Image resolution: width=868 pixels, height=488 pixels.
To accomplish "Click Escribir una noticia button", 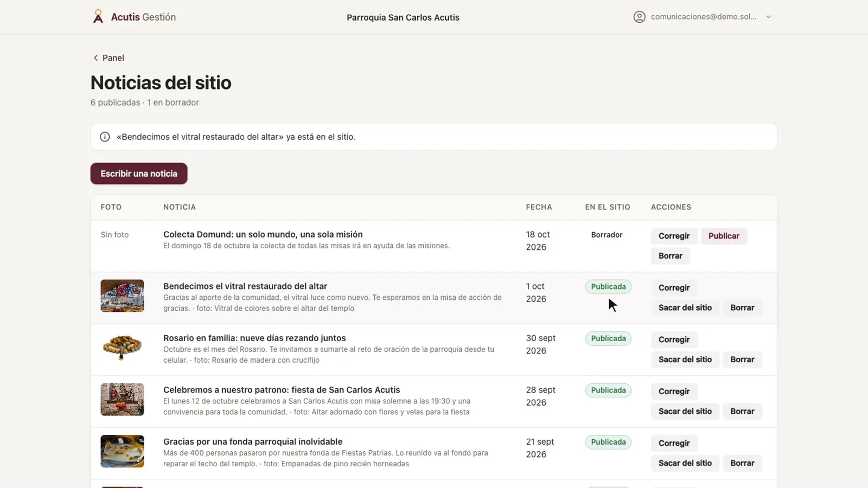I will click(x=139, y=174).
